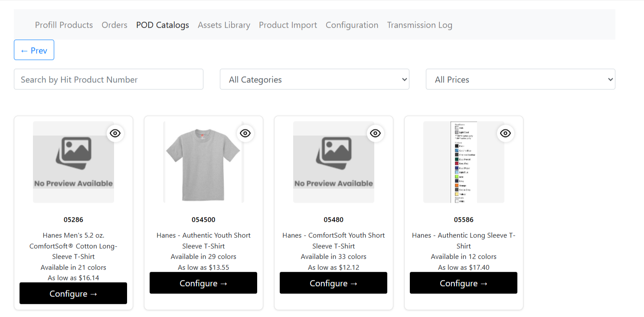Image resolution: width=644 pixels, height=317 pixels.
Task: Click the Authentic Youth Short Sleeve T-Shirt title
Action: 203,241
